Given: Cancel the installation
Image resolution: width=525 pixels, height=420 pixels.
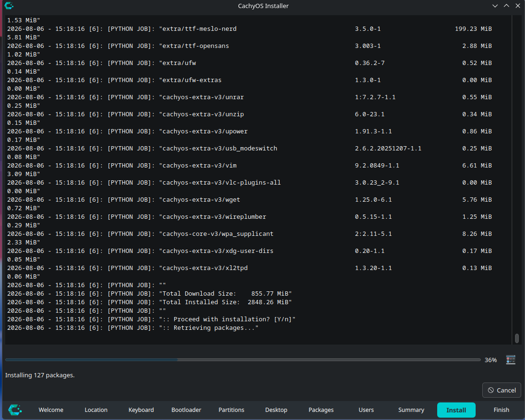Looking at the screenshot, I should (502, 390).
